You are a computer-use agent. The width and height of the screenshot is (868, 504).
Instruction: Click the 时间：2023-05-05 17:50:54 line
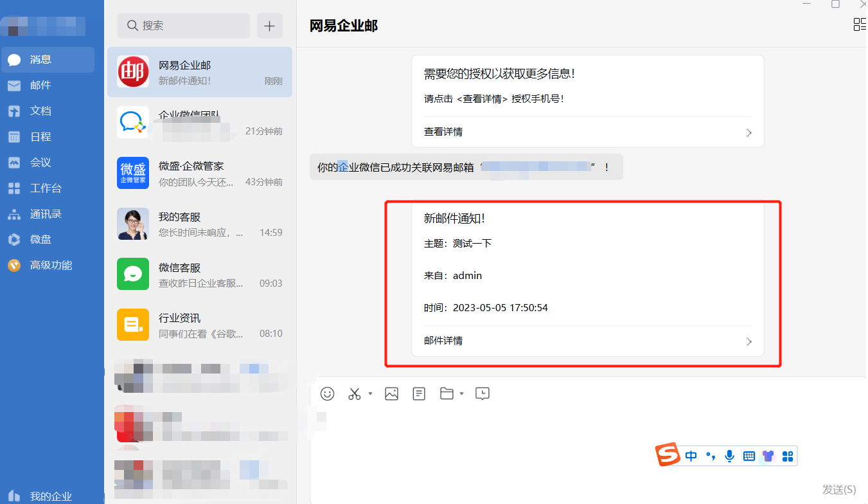tap(486, 308)
